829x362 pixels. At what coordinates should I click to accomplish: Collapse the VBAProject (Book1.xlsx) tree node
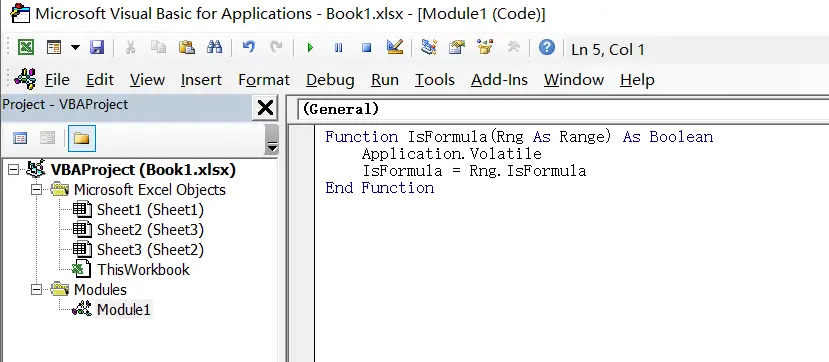[x=14, y=170]
